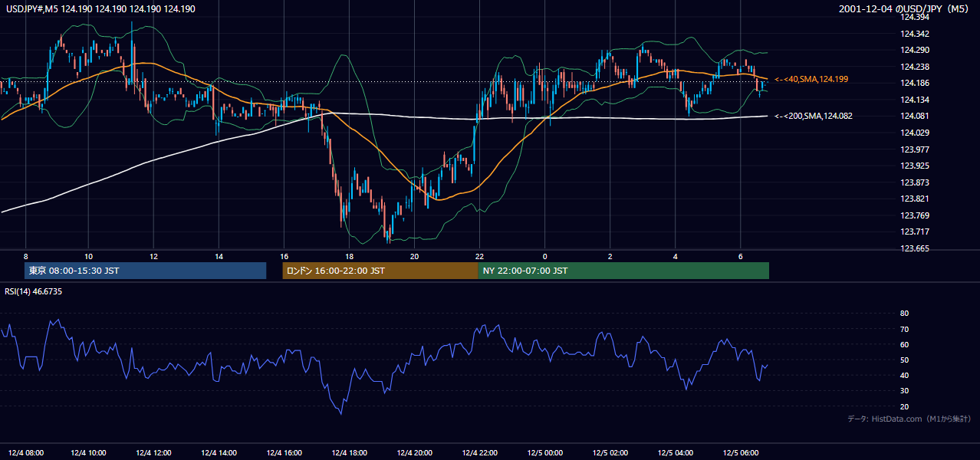Click the RSI(14) 46.6735 indicator label
This screenshot has height=460, width=980.
(34, 291)
